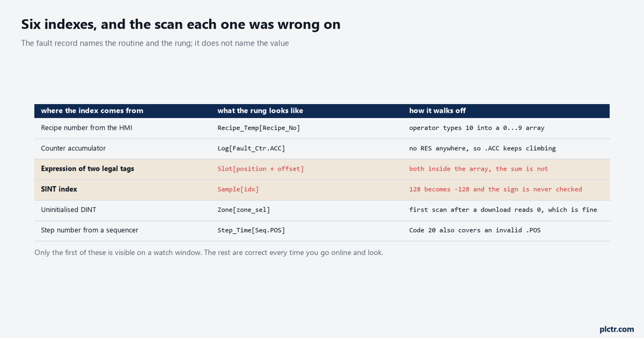The image size is (644, 338).
Task: Select the 'Recipe number from the HMI' cell
Action: pos(86,128)
